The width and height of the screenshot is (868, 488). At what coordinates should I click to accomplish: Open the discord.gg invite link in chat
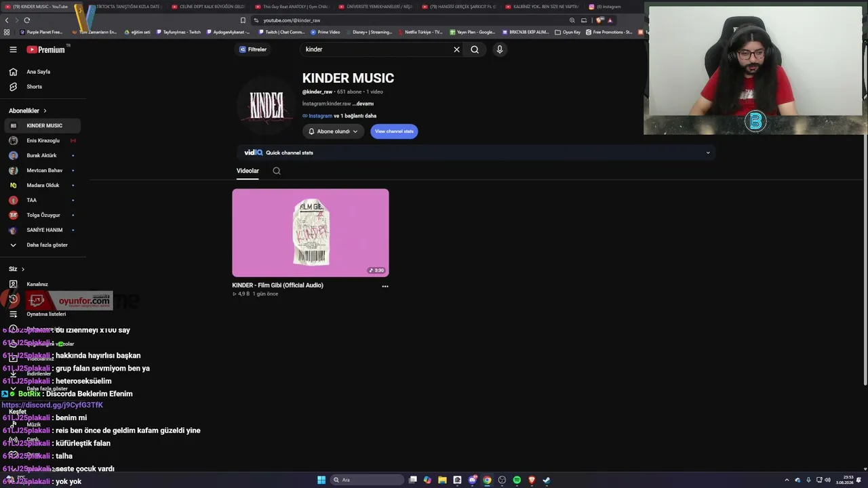click(52, 405)
